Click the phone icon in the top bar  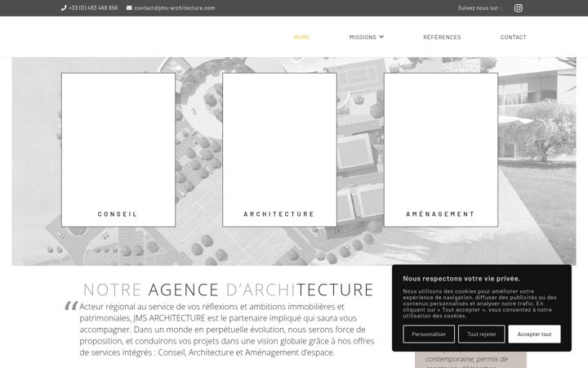(64, 8)
